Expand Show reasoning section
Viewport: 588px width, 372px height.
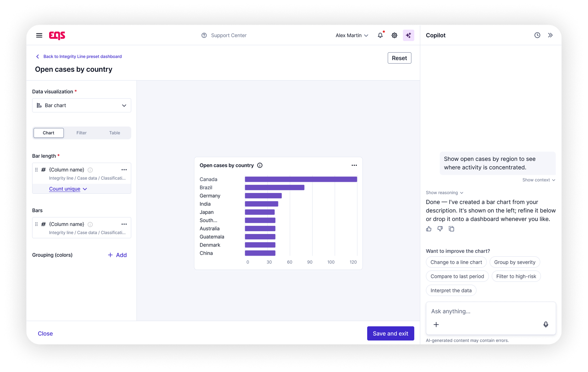click(445, 193)
